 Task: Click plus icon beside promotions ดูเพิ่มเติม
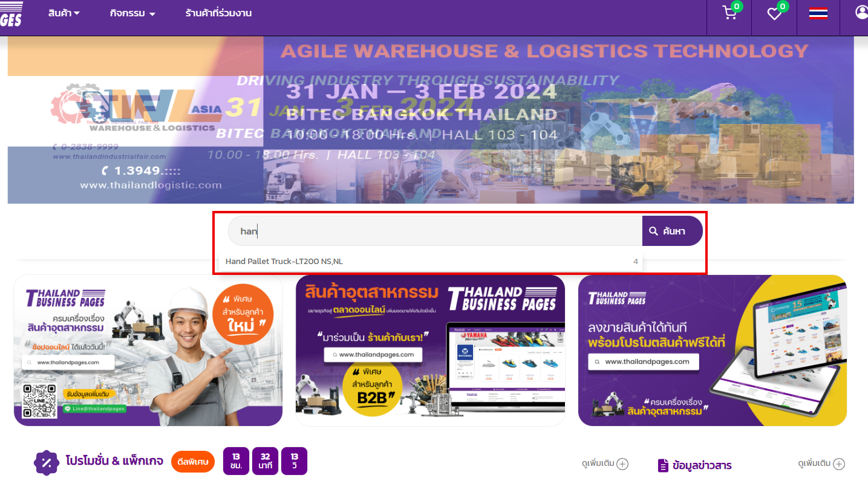(x=622, y=464)
